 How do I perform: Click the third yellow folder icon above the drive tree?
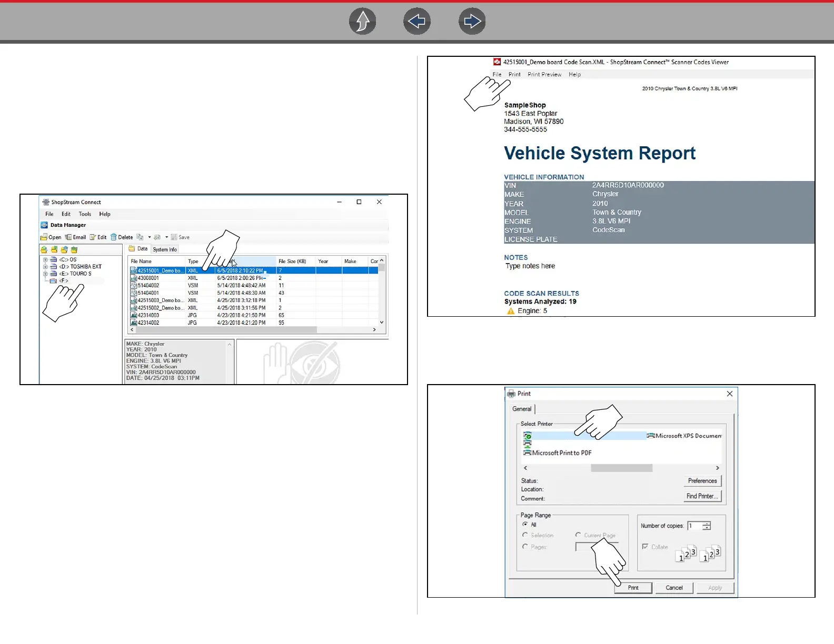64,249
